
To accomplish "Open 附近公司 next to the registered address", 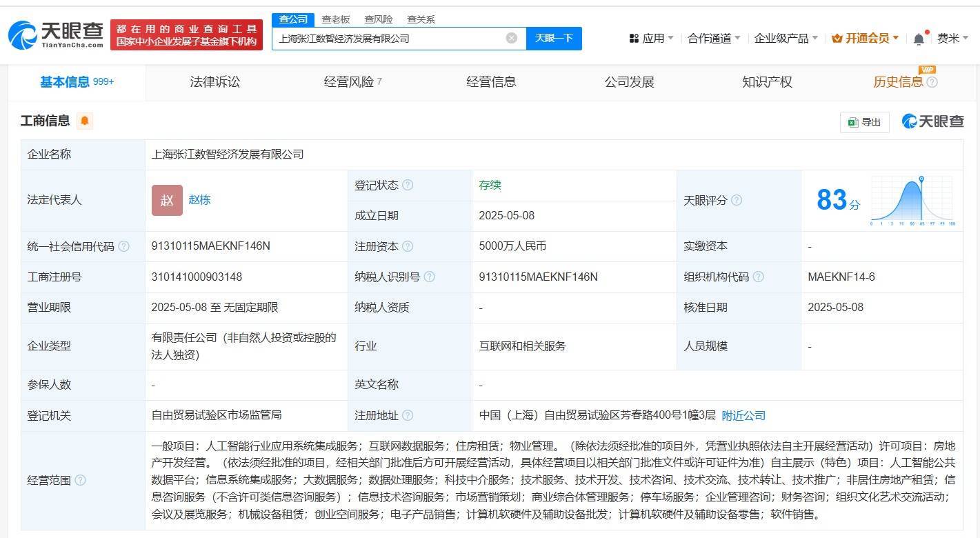I will pyautogui.click(x=743, y=415).
